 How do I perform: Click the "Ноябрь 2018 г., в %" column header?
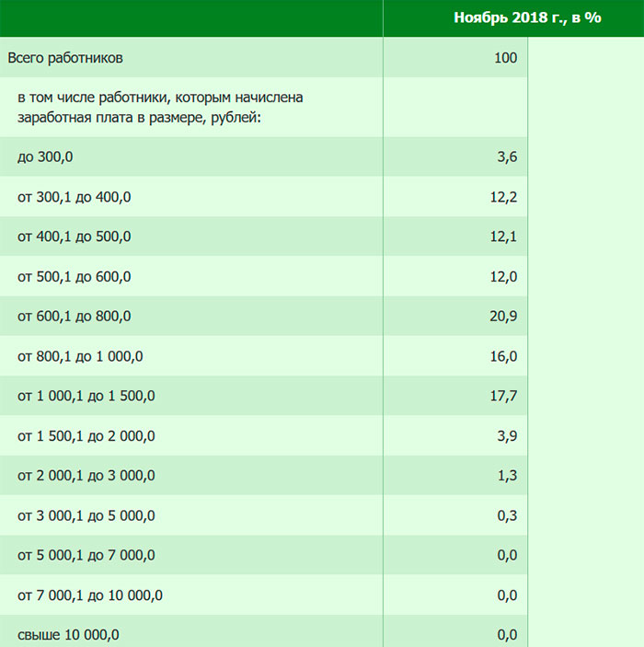point(527,17)
